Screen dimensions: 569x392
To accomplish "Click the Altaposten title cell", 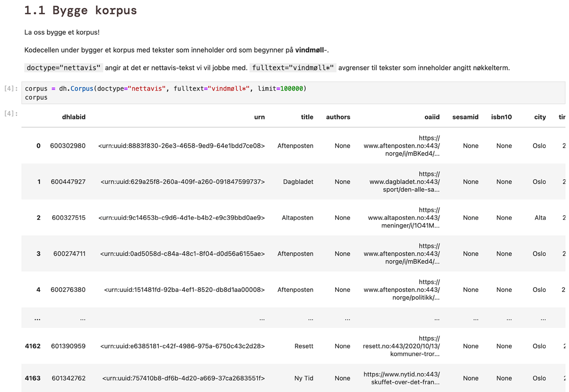I will pyautogui.click(x=297, y=218).
